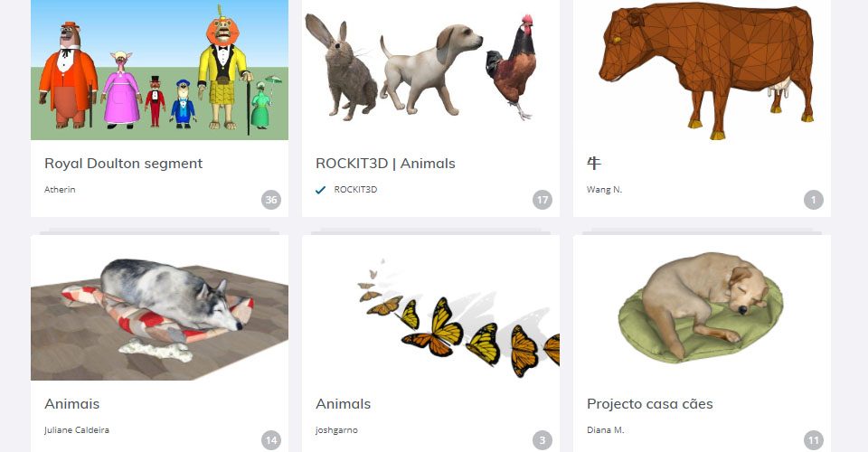
Task: Open the butterflies Animals thumbnail
Action: (x=430, y=308)
